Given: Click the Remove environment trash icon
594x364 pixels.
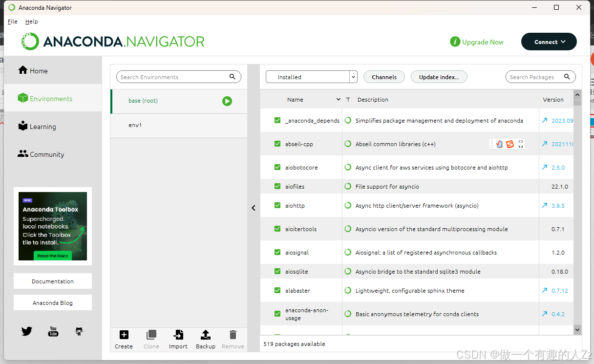Looking at the screenshot, I should 233,335.
